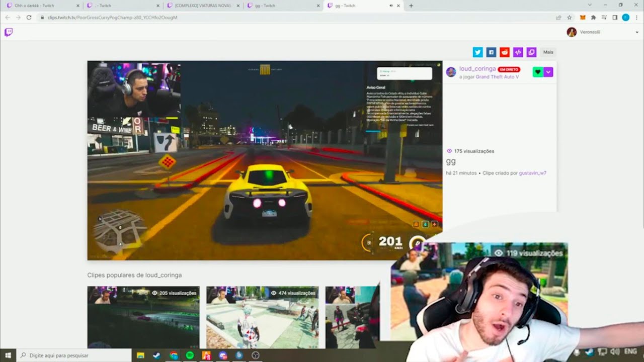Open the tab search chevron

click(x=590, y=5)
